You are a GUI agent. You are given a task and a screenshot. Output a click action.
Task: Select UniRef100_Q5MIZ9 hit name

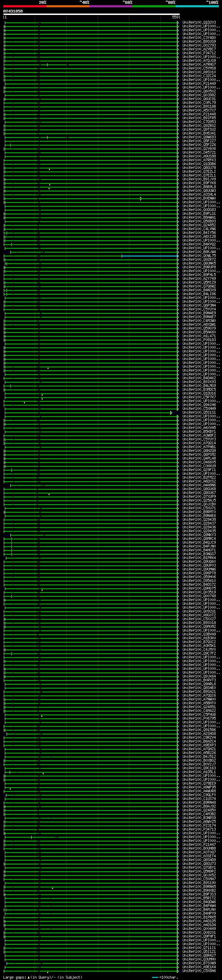click(199, 282)
